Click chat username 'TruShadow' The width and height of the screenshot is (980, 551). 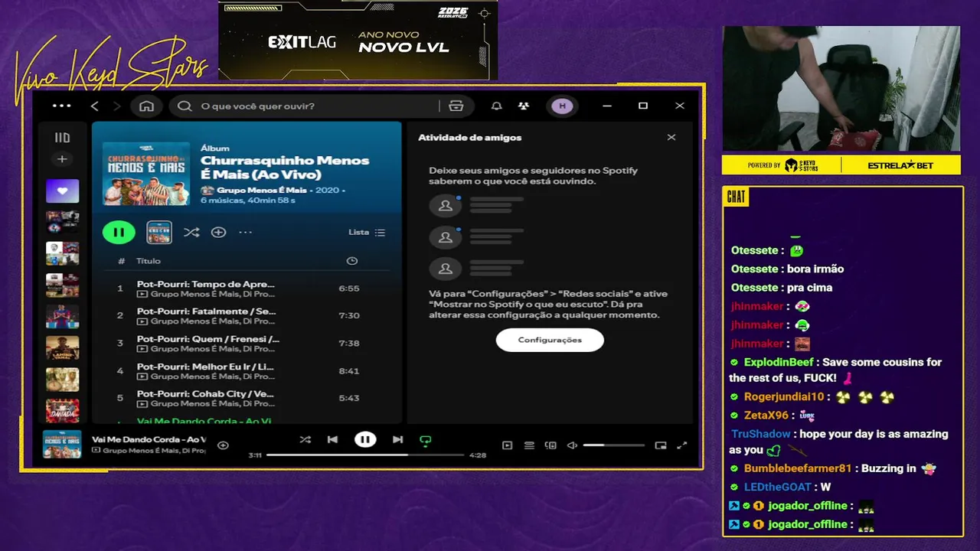tap(760, 434)
